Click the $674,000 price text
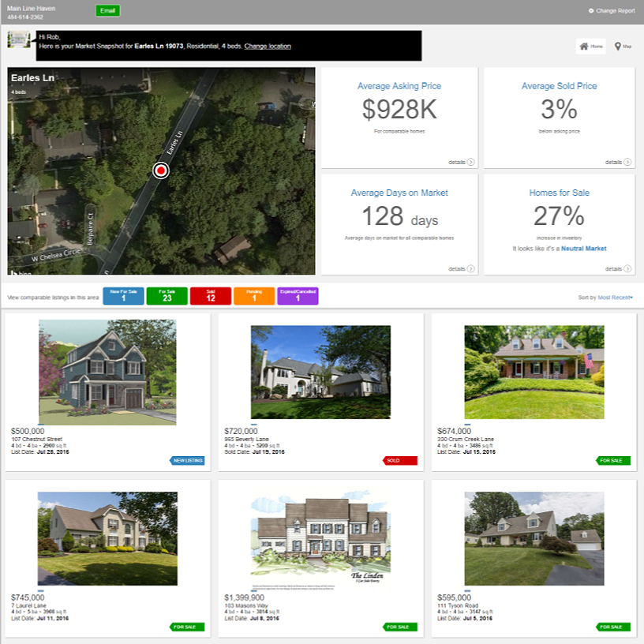644x644 pixels. (454, 431)
